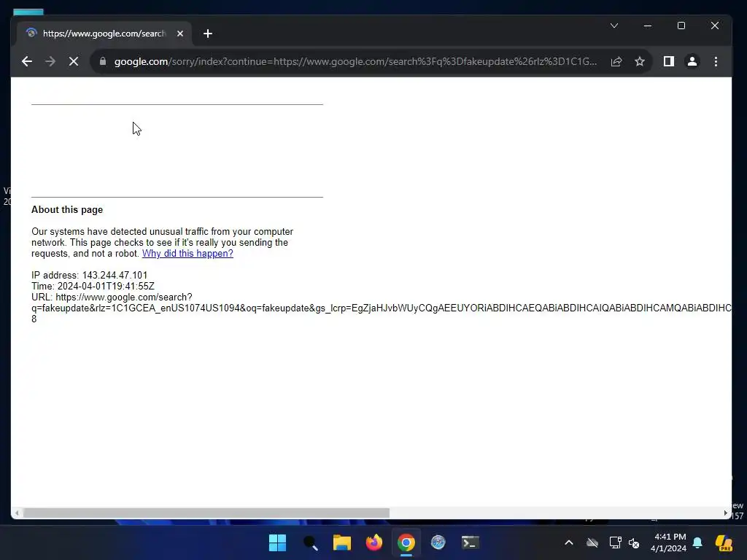Open the notifications bell icon
Image resolution: width=747 pixels, height=560 pixels.
697,542
